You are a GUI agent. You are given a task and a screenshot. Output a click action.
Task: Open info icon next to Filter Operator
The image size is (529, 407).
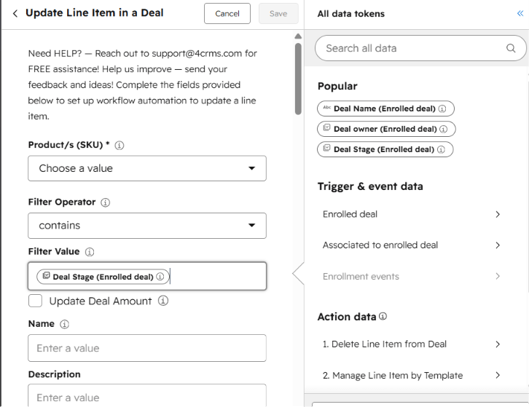point(105,202)
